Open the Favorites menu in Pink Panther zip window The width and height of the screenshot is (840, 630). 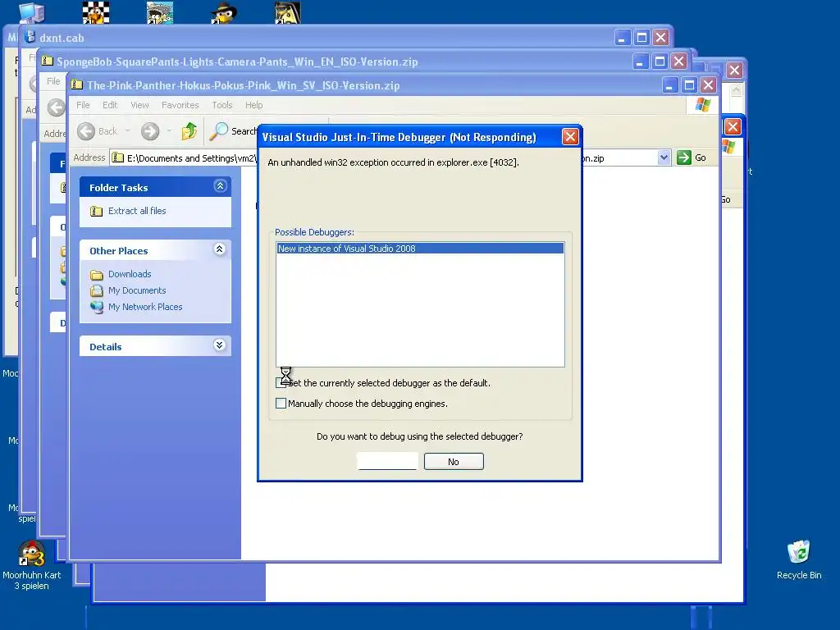coord(180,105)
